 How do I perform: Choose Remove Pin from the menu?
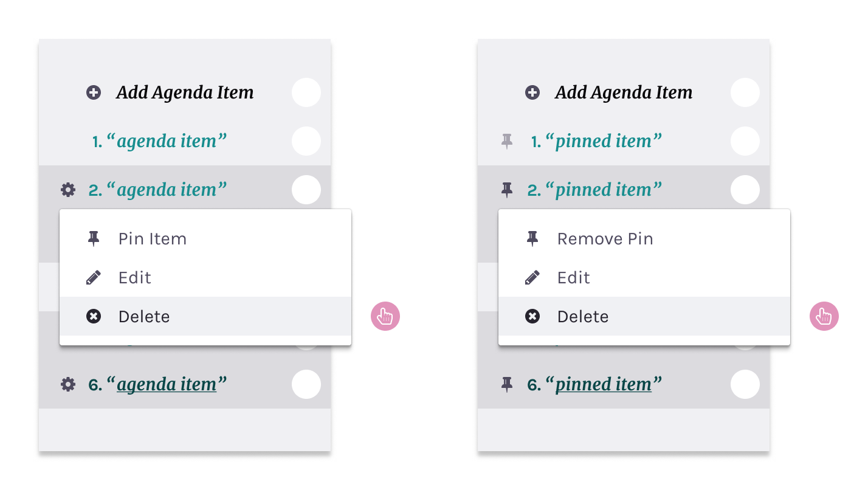(605, 239)
